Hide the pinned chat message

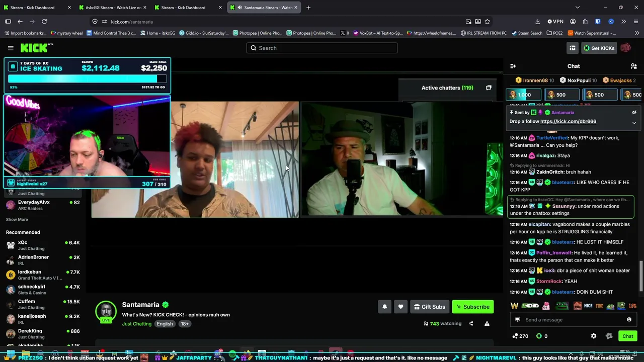634,113
